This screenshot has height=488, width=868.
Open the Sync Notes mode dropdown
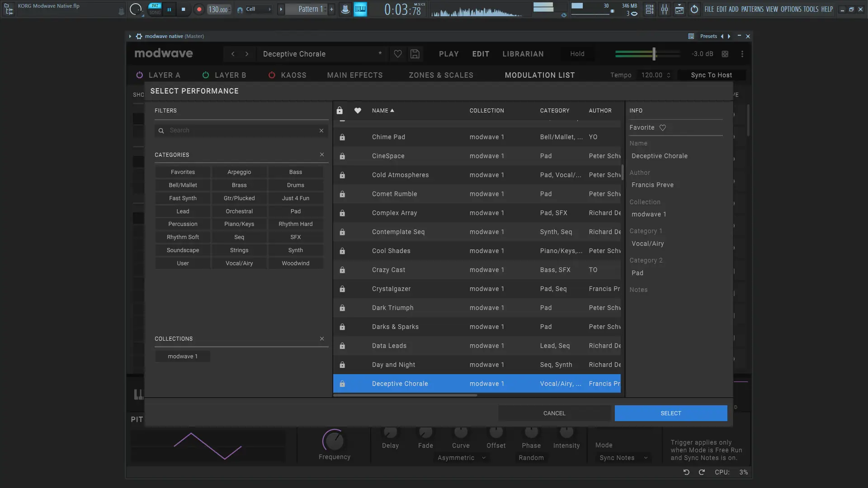click(x=623, y=458)
